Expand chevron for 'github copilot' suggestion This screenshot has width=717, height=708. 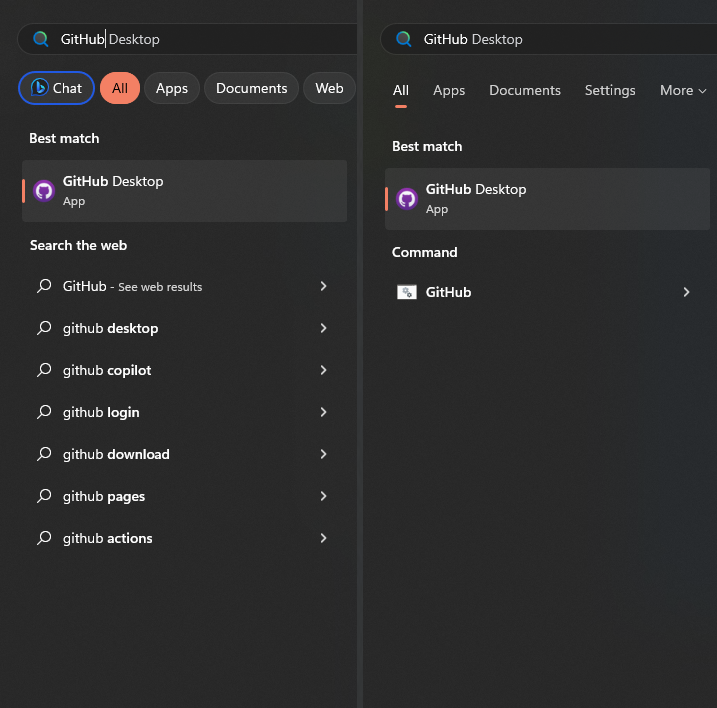pyautogui.click(x=323, y=370)
